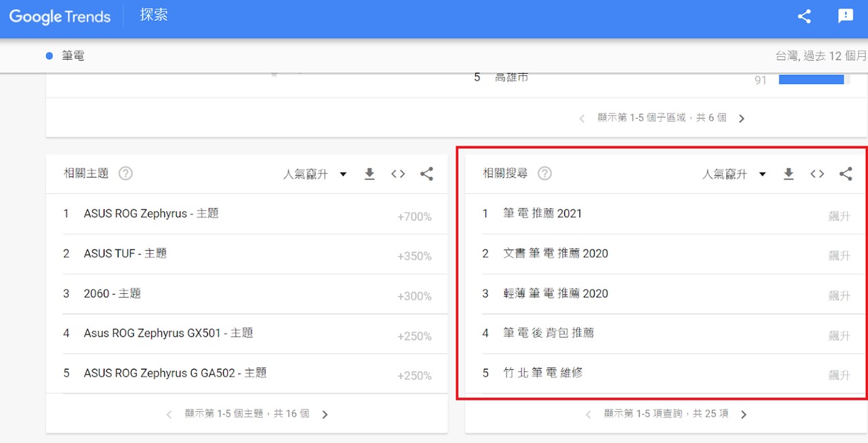Share the 相關主題 widget
The image size is (868, 443).
click(427, 174)
